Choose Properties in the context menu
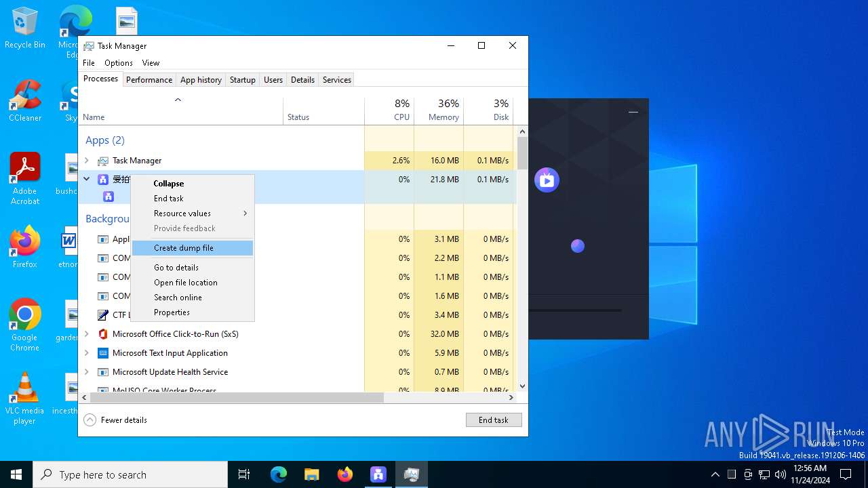Image resolution: width=868 pixels, height=488 pixels. 193,312
